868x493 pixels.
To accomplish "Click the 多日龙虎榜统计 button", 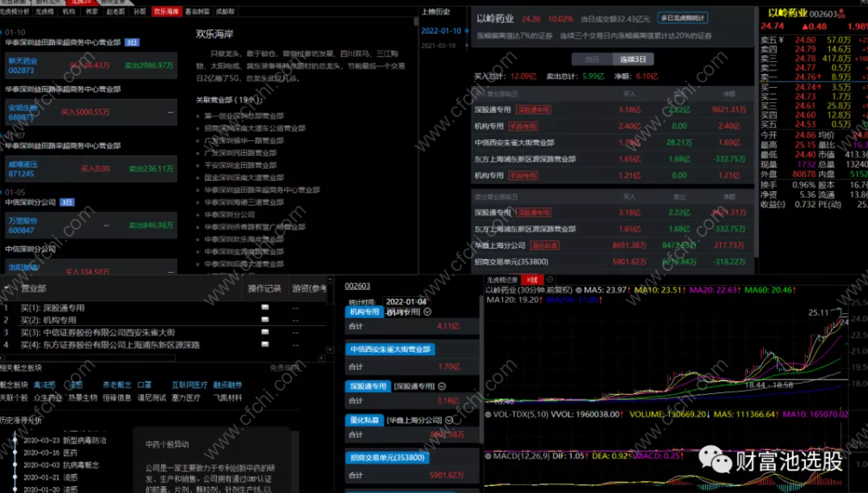I will pos(683,18).
